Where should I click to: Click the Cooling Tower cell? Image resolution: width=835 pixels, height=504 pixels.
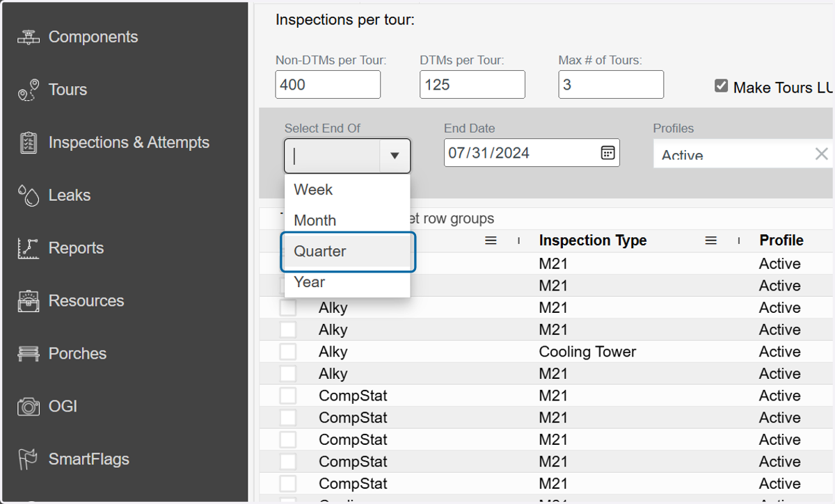point(587,352)
